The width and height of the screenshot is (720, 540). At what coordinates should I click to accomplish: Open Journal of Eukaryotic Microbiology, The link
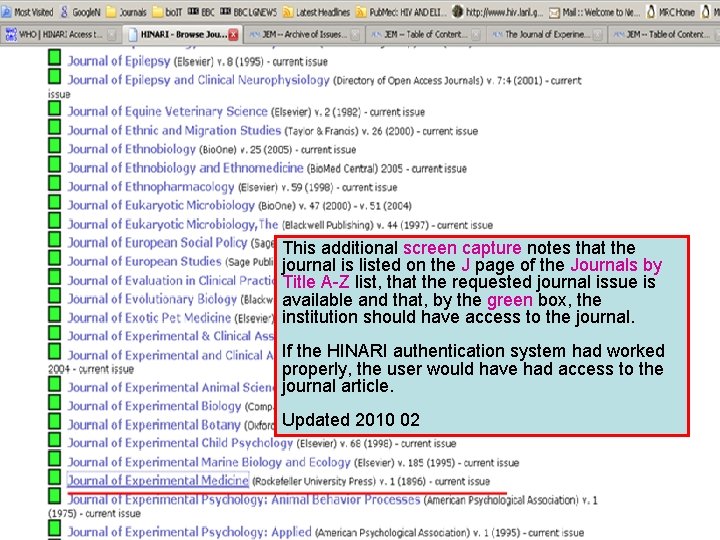(x=173, y=224)
